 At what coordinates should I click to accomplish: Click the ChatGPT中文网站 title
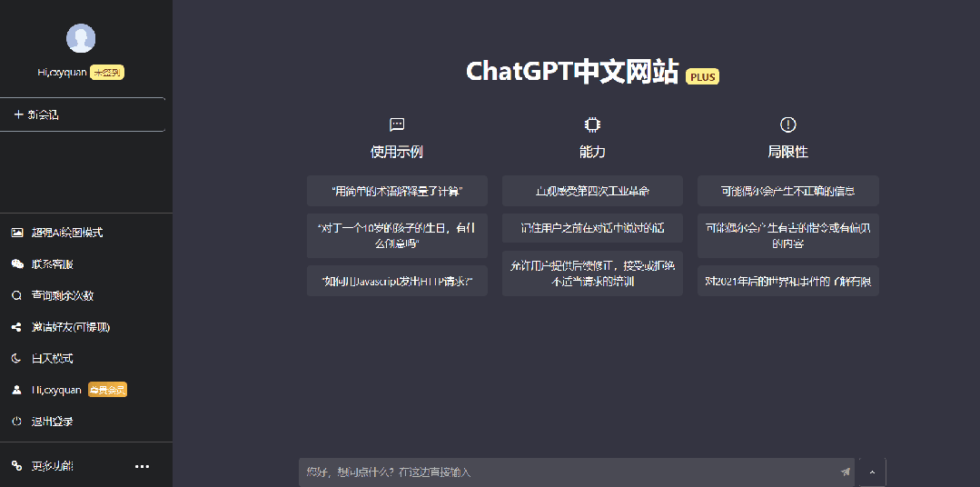pyautogui.click(x=572, y=72)
